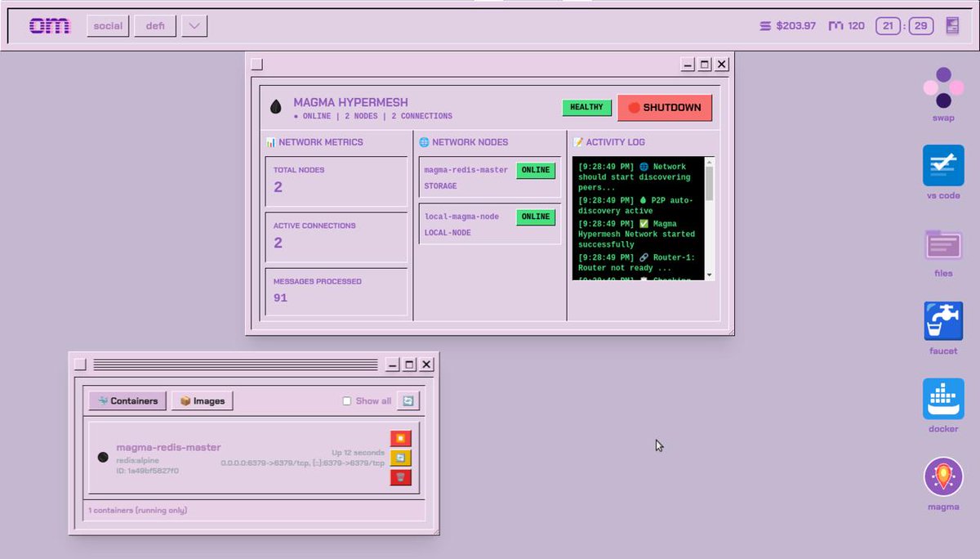
Task: Select the MESSAGES PROCESSED metric card
Action: tap(336, 292)
